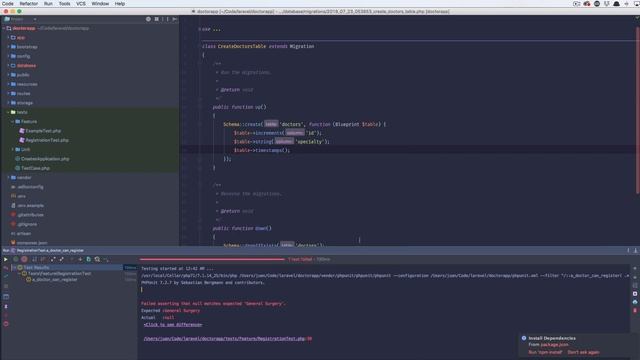This screenshot has height=360, width=640.
Task: Clear console output with trash icon
Action: (635, 311)
